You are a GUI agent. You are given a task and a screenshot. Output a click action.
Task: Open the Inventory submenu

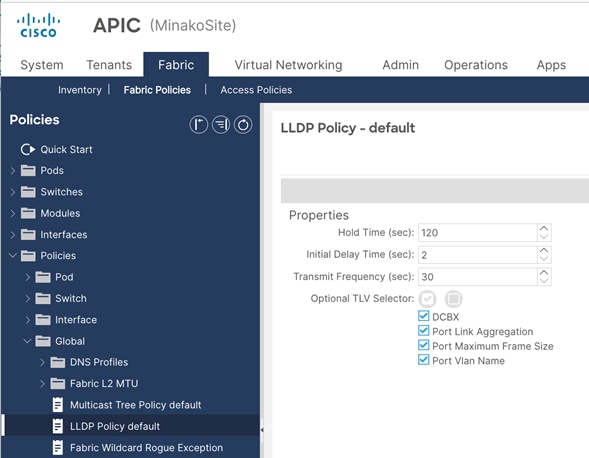[80, 90]
